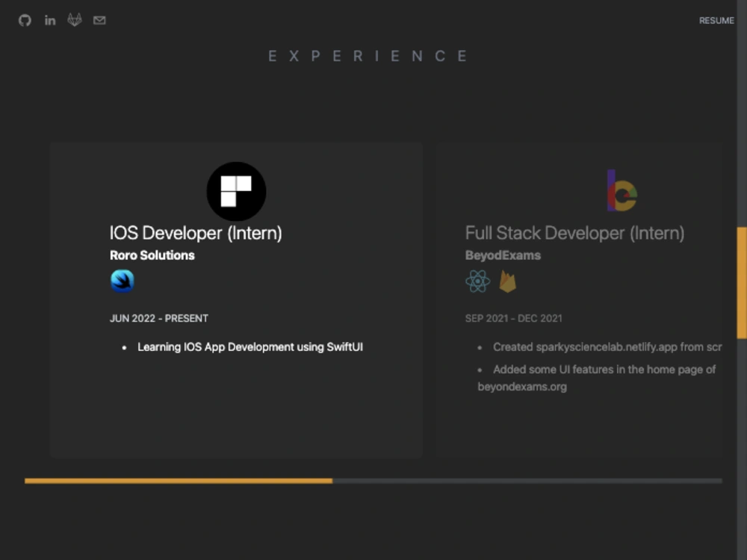Click the Firebase flame icon
Screen dimensions: 747x560
(x=507, y=281)
